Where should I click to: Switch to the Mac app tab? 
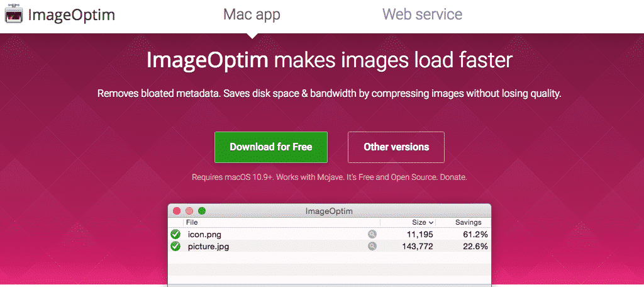pyautogui.click(x=252, y=14)
